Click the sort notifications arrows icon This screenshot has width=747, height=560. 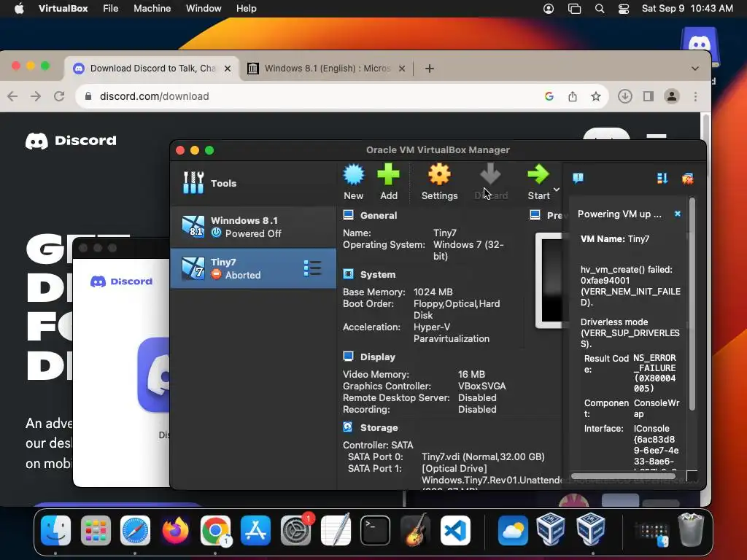[662, 178]
